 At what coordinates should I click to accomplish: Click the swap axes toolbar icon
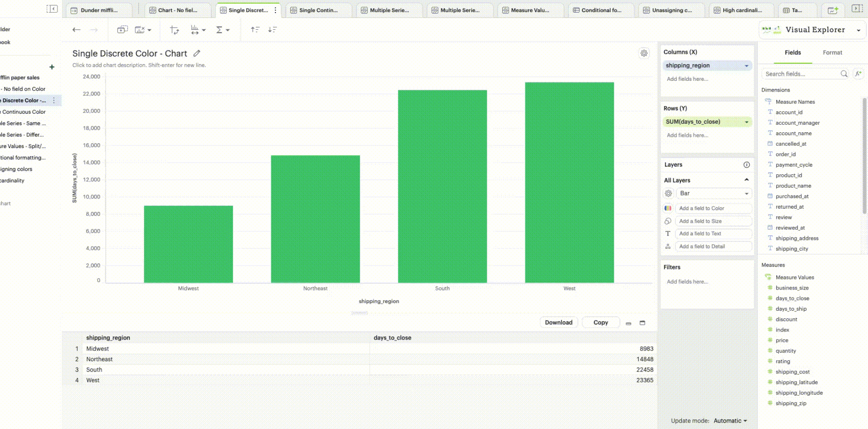pos(174,30)
